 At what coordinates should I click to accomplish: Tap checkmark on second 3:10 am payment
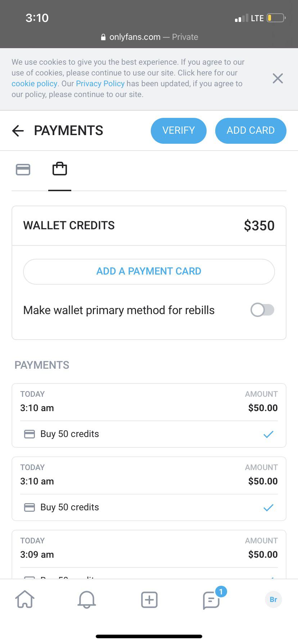pyautogui.click(x=268, y=507)
